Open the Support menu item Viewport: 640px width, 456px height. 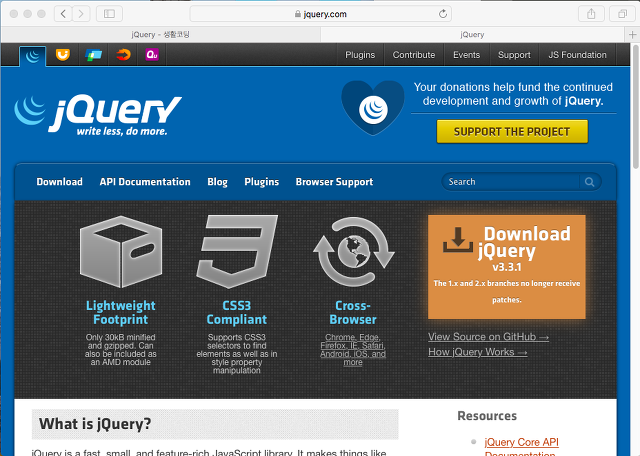pos(514,55)
